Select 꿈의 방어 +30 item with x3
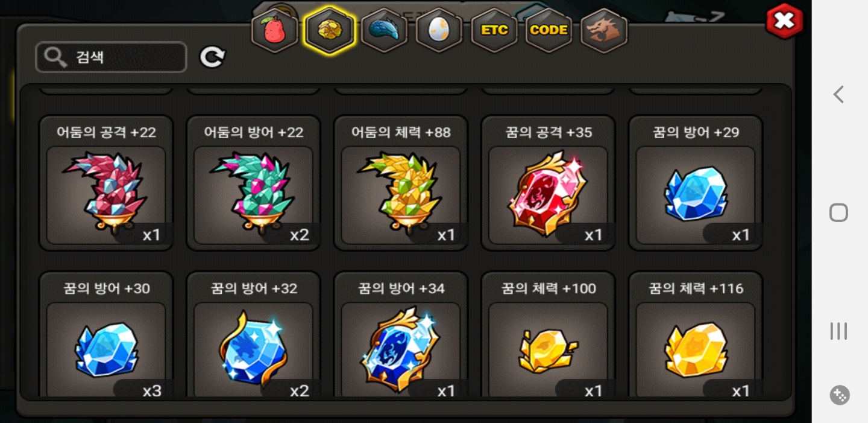868x423 pixels. click(x=106, y=335)
